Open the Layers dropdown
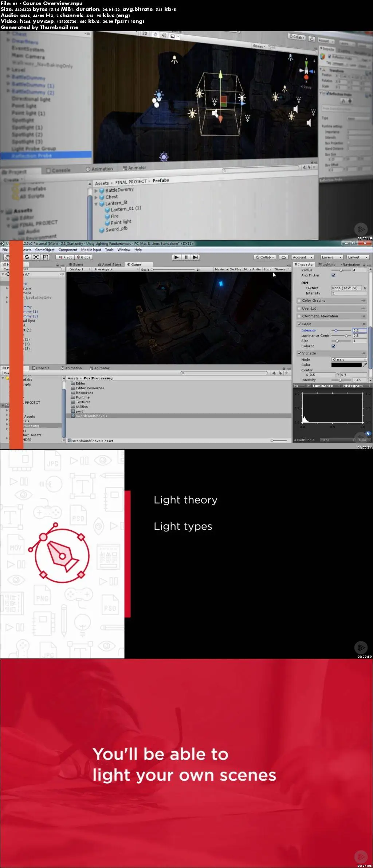 pyautogui.click(x=331, y=257)
